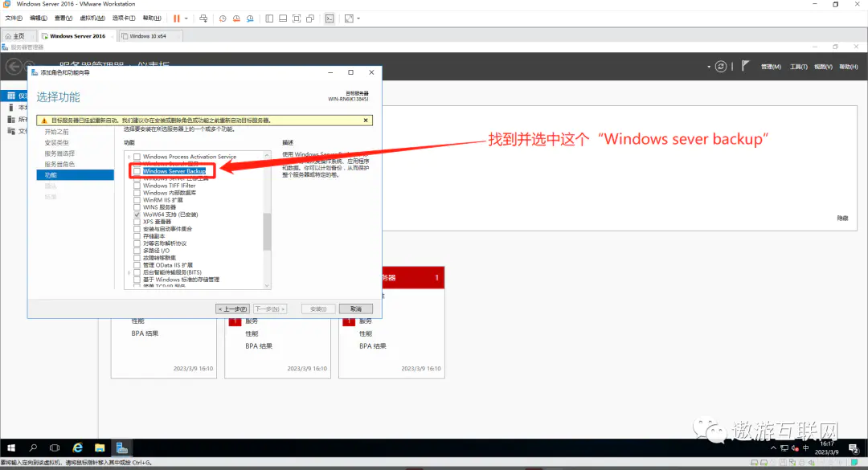This screenshot has width=868, height=470.
Task: Enter full screen mode icon in VMware toolbar
Action: [x=297, y=18]
